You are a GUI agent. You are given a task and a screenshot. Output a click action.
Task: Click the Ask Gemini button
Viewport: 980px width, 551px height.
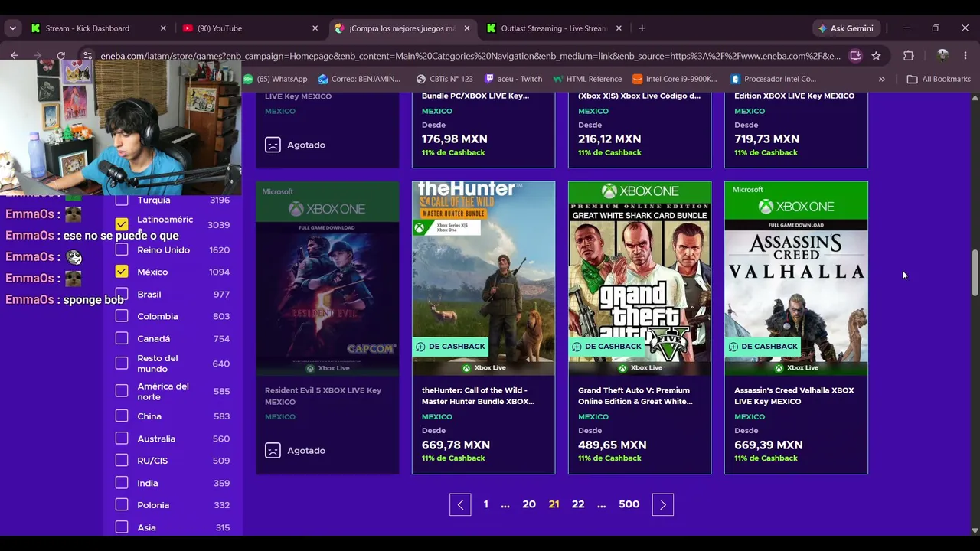pos(846,28)
